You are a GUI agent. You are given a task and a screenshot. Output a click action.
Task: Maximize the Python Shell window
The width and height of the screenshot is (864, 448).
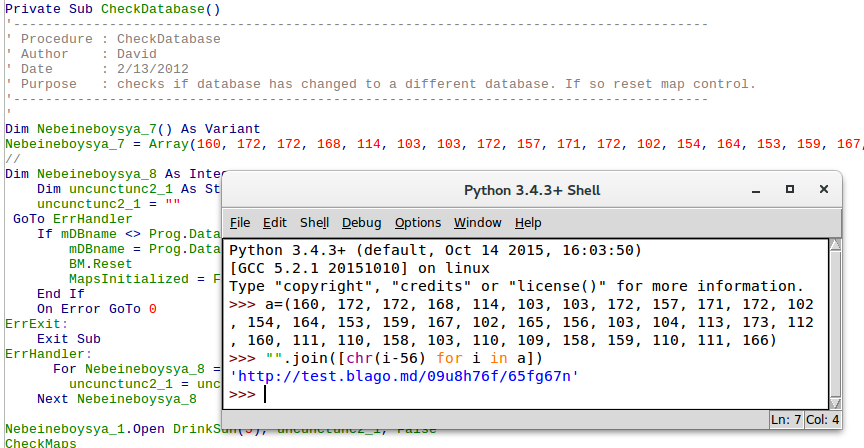790,189
